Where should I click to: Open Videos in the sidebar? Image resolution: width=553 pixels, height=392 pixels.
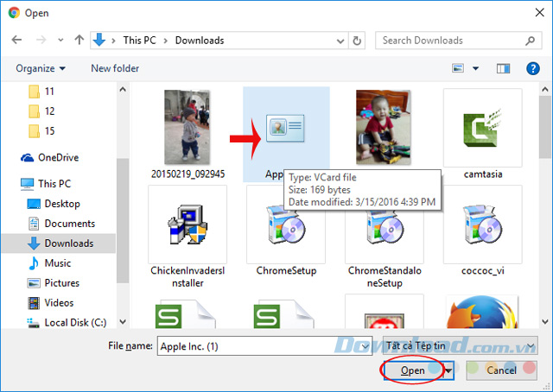[51, 303]
